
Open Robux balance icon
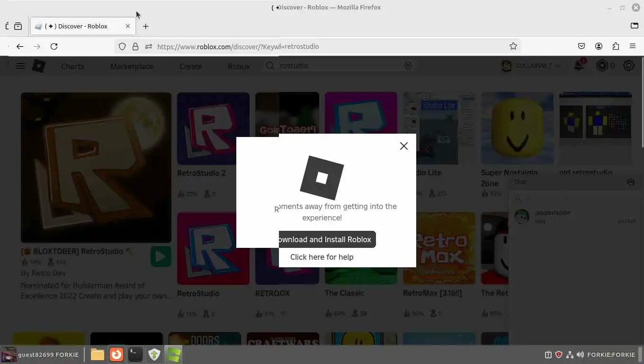coord(602,65)
